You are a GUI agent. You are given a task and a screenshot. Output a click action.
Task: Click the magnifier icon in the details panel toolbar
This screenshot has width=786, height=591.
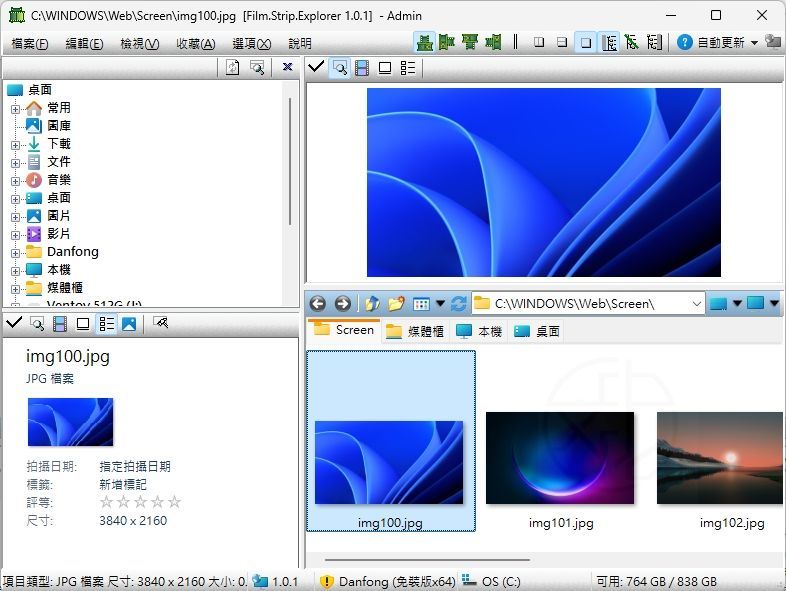[37, 324]
